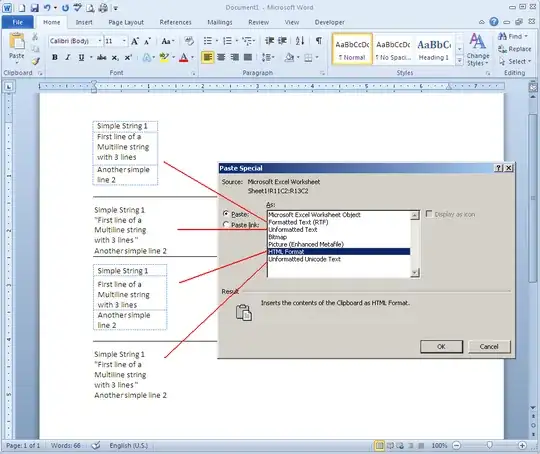Open the File tab
The image size is (540, 454).
point(18,22)
